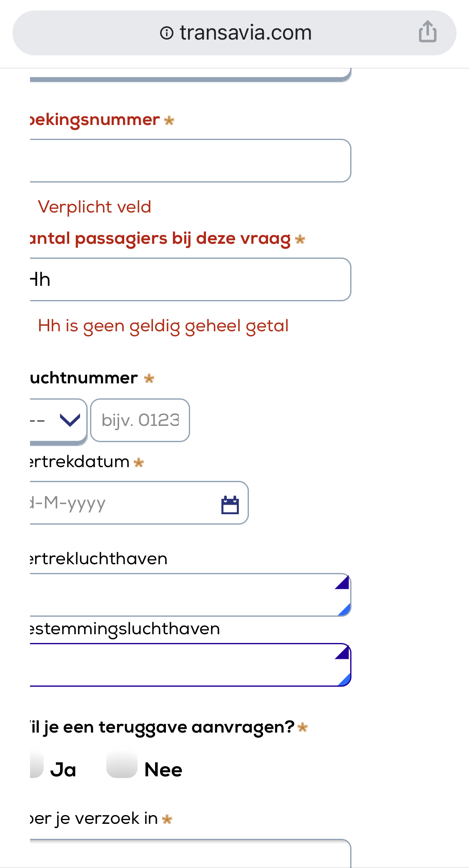469x868 pixels.
Task: Click blue resize handle of Bestemmingsluchthaven field
Action: (x=345, y=680)
